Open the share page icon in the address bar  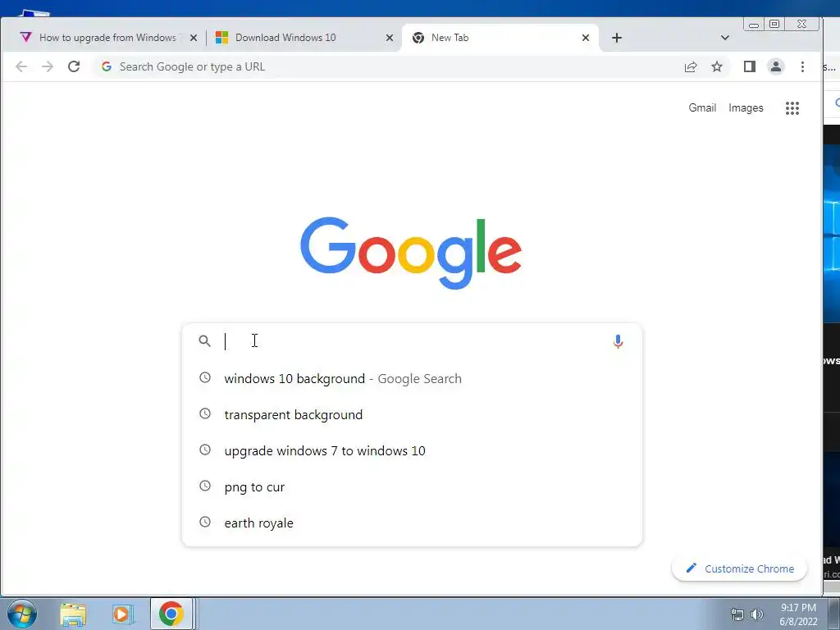pos(691,66)
